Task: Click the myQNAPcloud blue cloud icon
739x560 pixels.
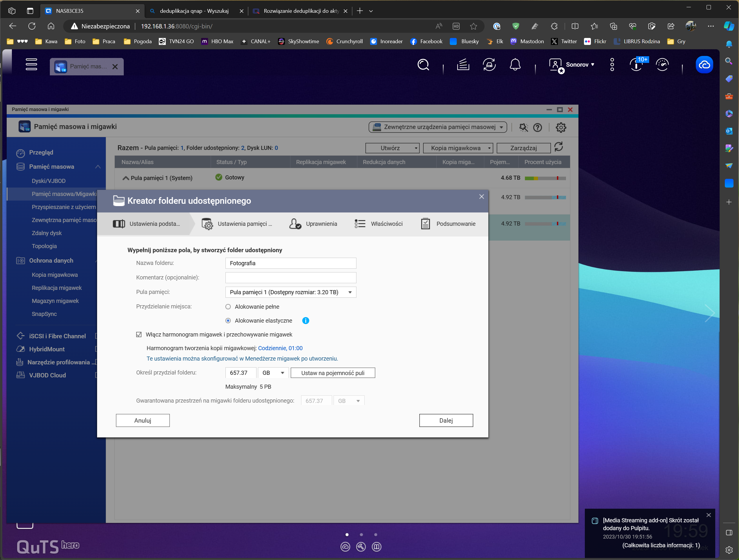Action: (704, 64)
